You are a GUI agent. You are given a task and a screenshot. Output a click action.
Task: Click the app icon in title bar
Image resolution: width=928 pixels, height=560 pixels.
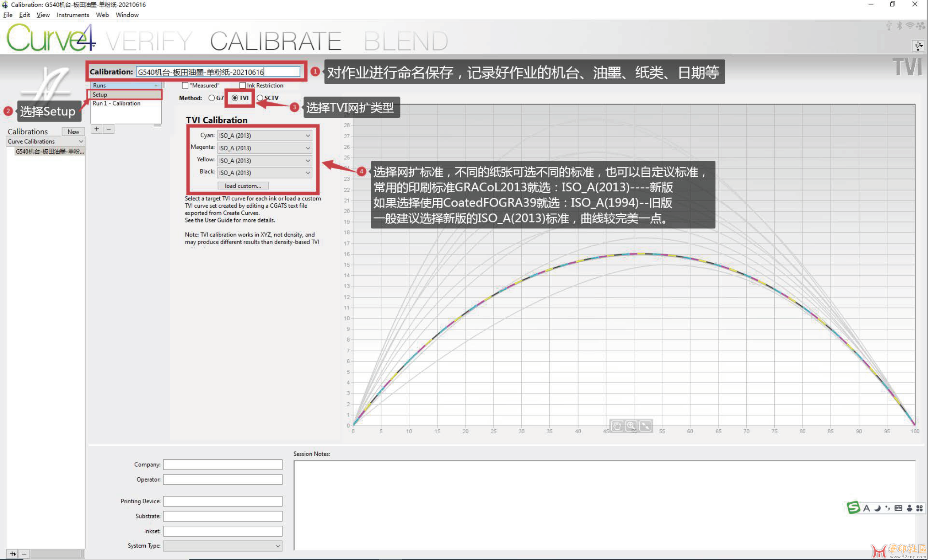[x=5, y=4]
